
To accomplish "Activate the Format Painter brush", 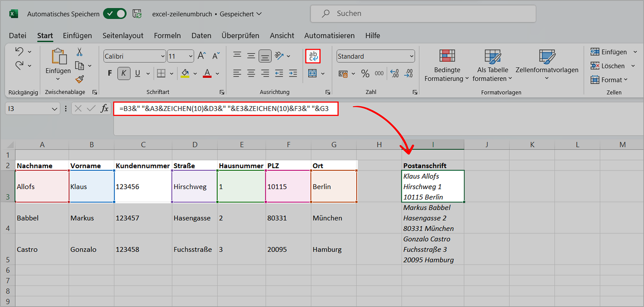I will click(79, 79).
